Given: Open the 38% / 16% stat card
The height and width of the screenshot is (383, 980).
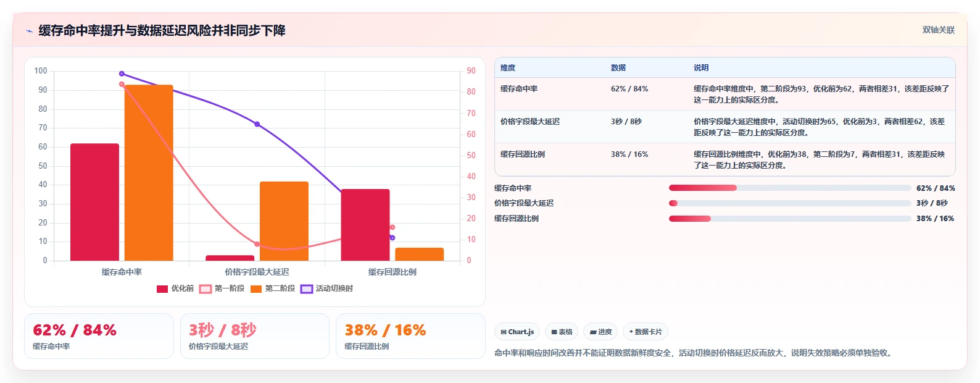Looking at the screenshot, I should 410,336.
